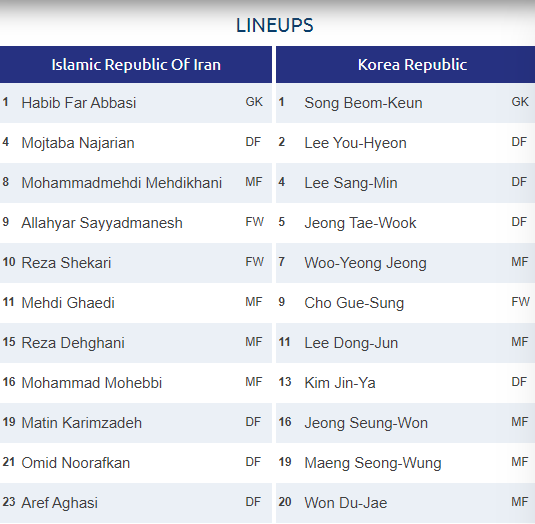535x524 pixels.
Task: Click on Reza Shekari
Action: pos(66,263)
